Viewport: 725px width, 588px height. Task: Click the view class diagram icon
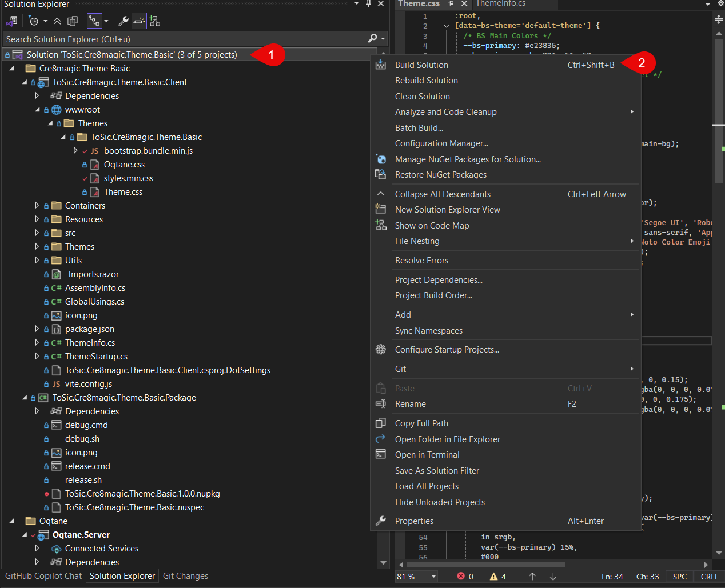(x=155, y=22)
